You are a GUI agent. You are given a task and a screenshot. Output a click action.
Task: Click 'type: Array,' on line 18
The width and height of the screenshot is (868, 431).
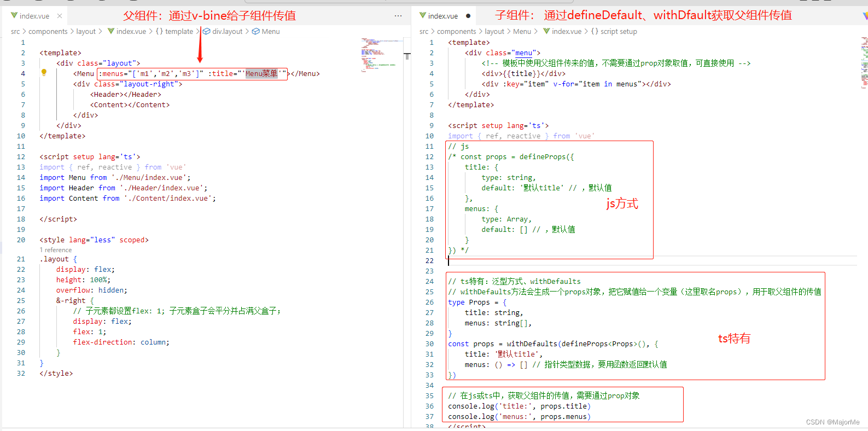(506, 219)
